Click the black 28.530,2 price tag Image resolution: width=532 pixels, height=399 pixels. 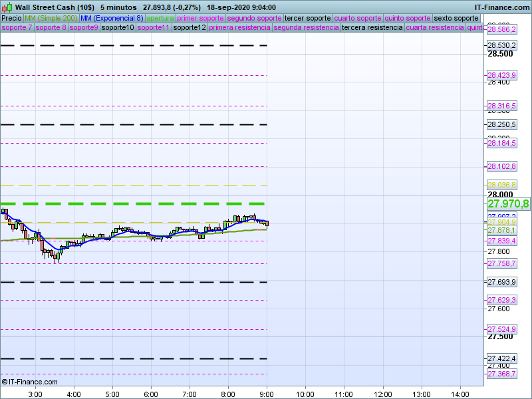(x=501, y=45)
